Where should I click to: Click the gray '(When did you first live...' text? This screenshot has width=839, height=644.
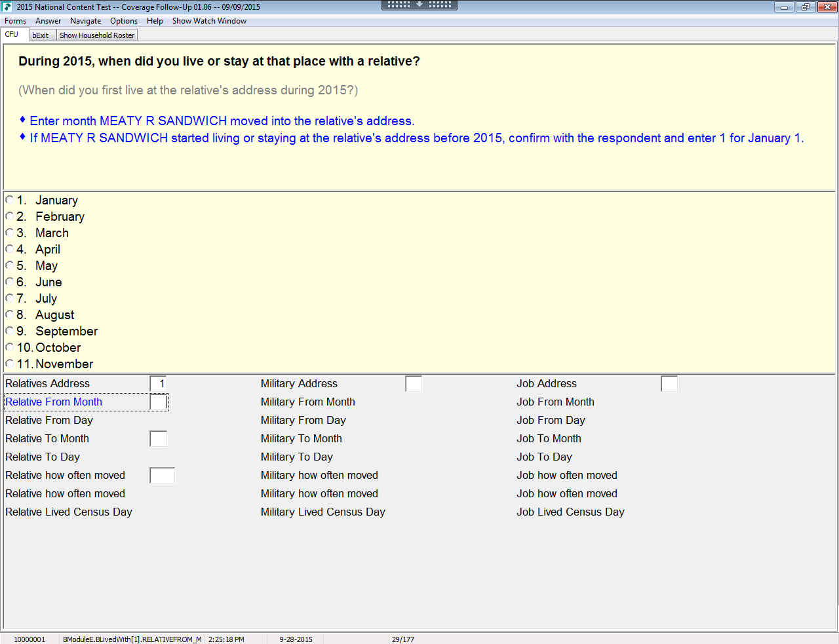coord(188,90)
